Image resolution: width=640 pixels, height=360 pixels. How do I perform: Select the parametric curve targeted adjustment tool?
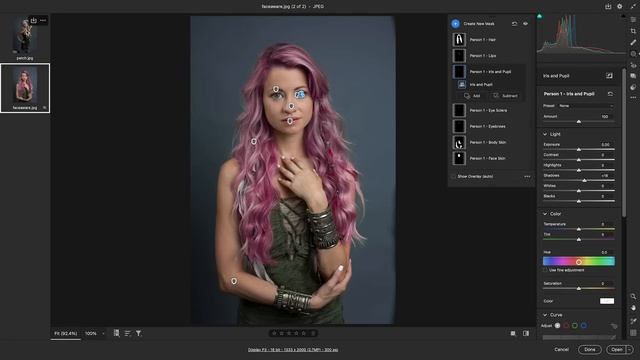[x=614, y=326]
